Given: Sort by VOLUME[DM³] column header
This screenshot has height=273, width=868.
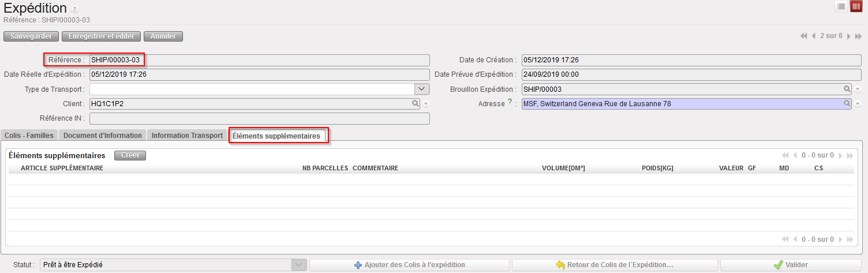Looking at the screenshot, I should point(563,169).
